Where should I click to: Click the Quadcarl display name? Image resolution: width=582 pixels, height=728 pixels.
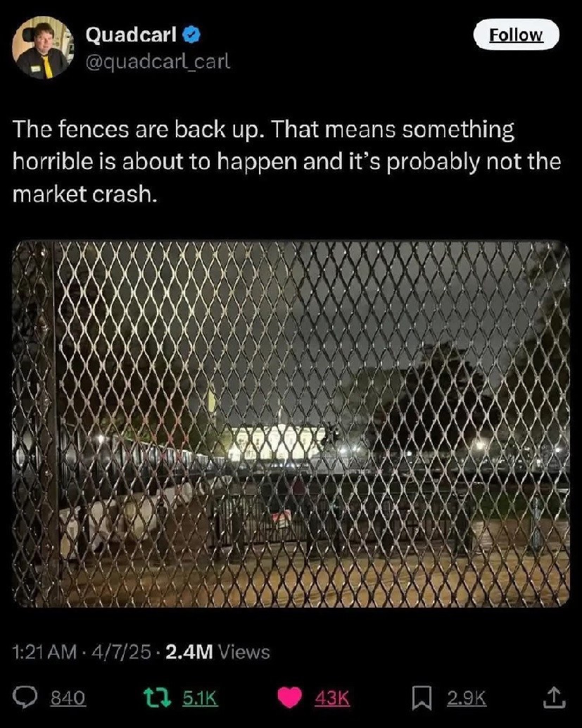click(130, 34)
